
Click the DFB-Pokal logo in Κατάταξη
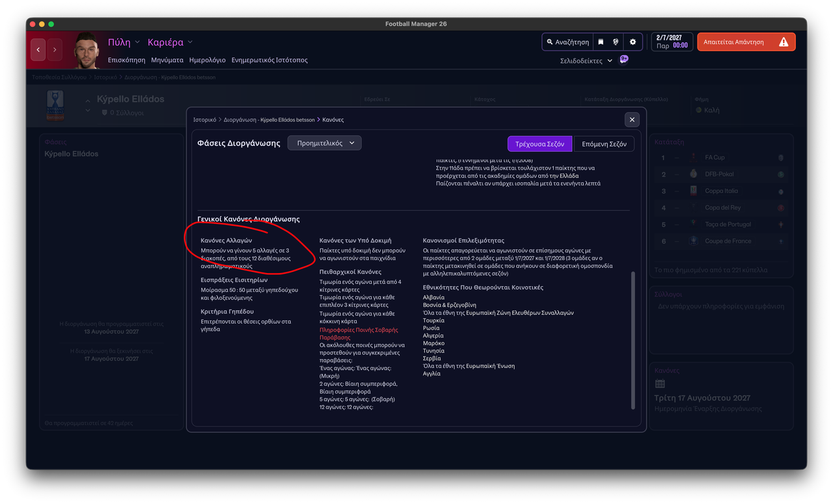[x=694, y=174]
